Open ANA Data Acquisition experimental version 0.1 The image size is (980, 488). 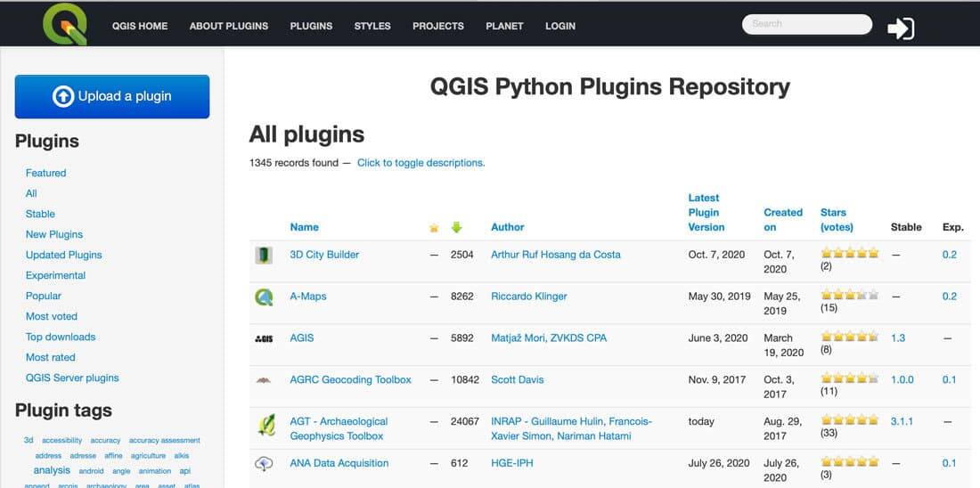950,464
